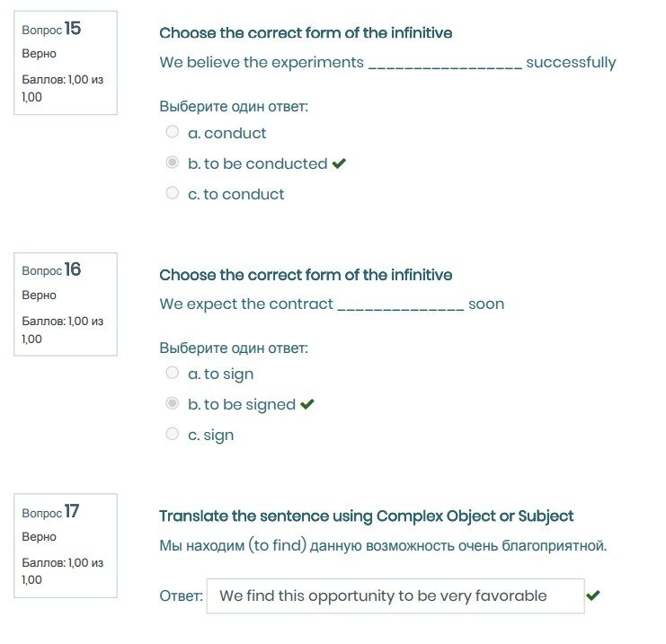Click the 'c. sign' option label
Viewport: 666px width, 644px height.
[211, 435]
